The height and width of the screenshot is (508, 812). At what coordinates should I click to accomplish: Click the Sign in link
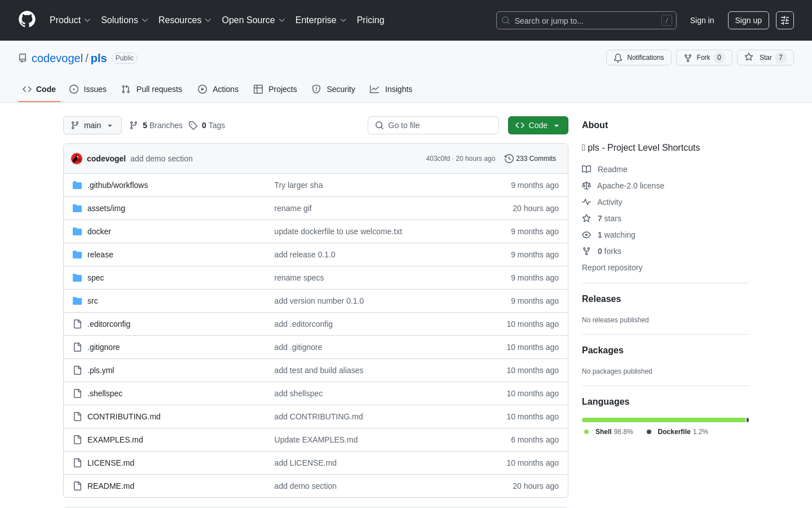coord(702,20)
